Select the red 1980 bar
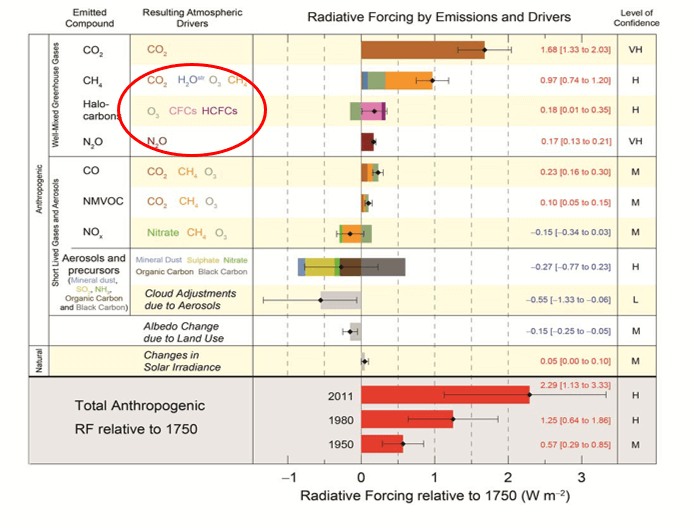 407,421
